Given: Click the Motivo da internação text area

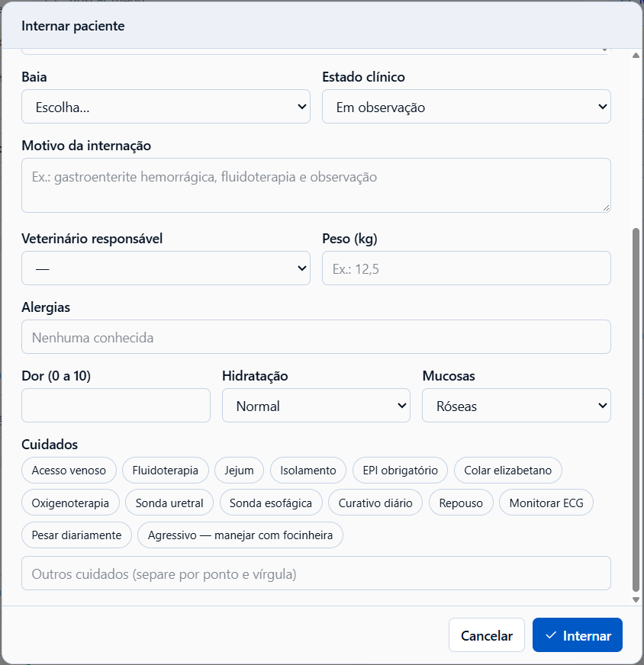Looking at the screenshot, I should coord(316,185).
